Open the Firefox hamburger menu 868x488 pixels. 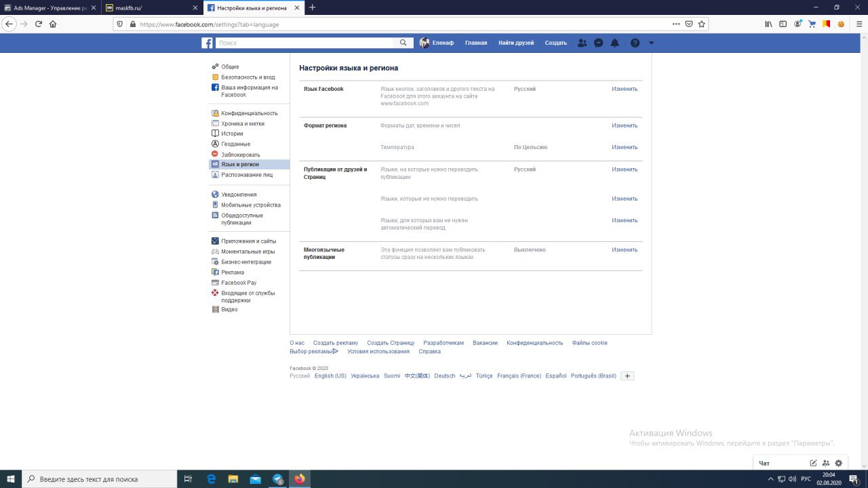[x=858, y=24]
